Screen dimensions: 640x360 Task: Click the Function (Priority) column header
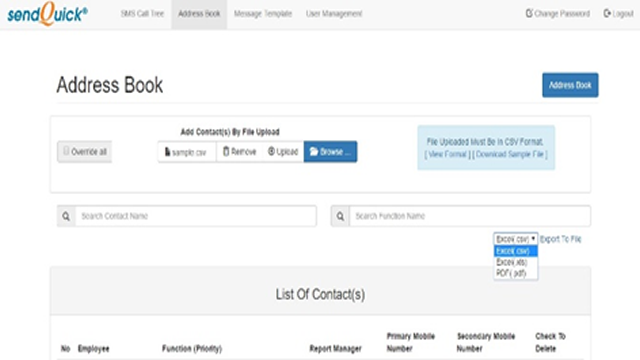(192, 349)
